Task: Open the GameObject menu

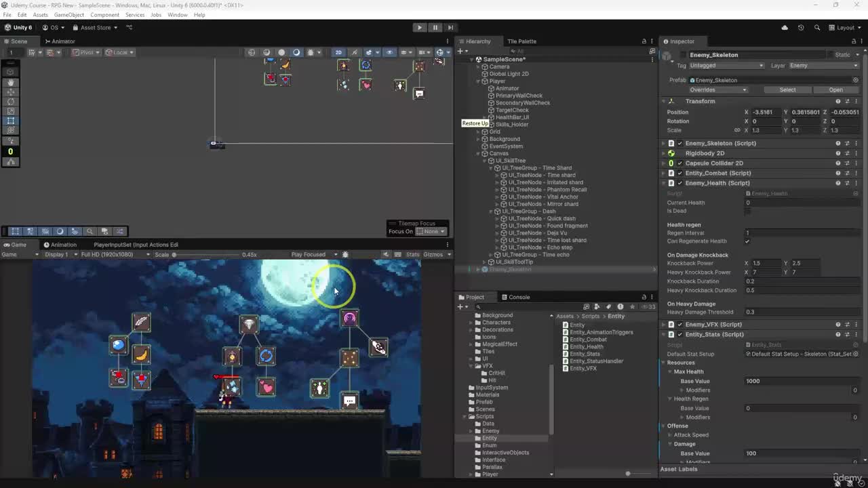Action: [69, 15]
